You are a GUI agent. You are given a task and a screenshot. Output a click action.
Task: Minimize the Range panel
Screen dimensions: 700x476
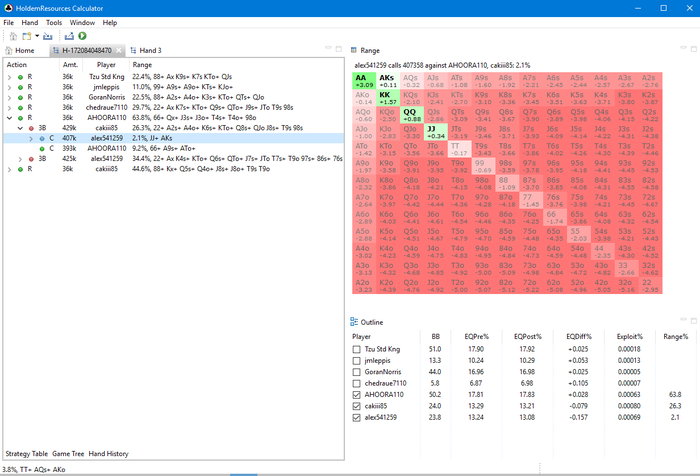683,48
